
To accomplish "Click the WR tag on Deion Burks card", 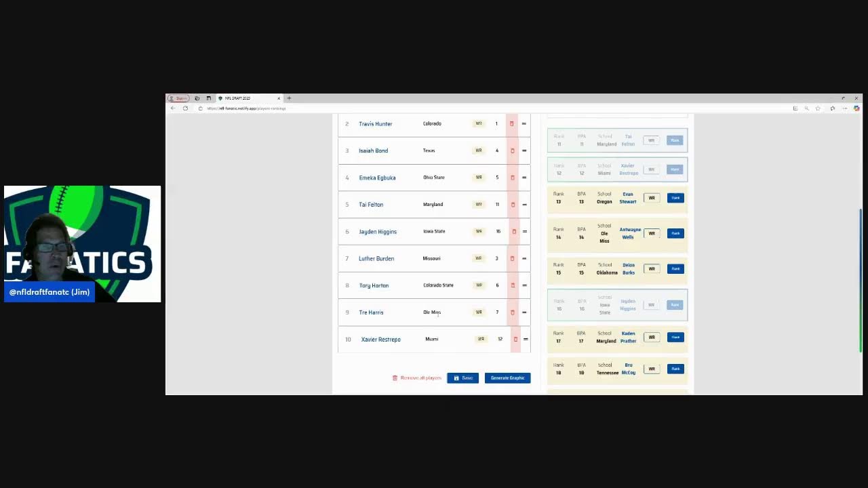I will coord(652,268).
